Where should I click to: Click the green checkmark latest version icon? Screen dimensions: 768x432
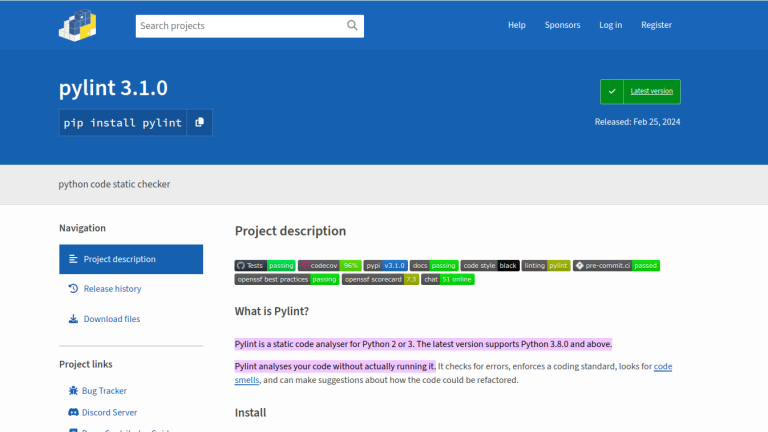pyautogui.click(x=612, y=91)
